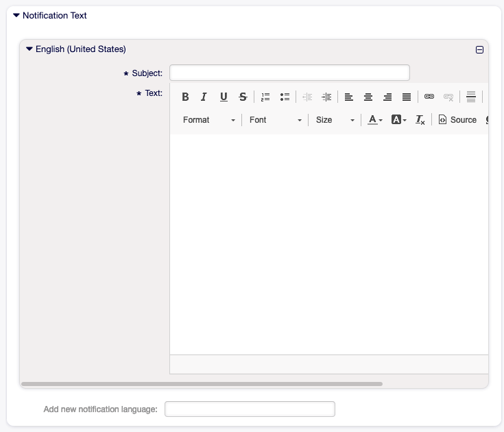Viewport: 504px width, 432px height.
Task: Increase the text indent
Action: 326,97
